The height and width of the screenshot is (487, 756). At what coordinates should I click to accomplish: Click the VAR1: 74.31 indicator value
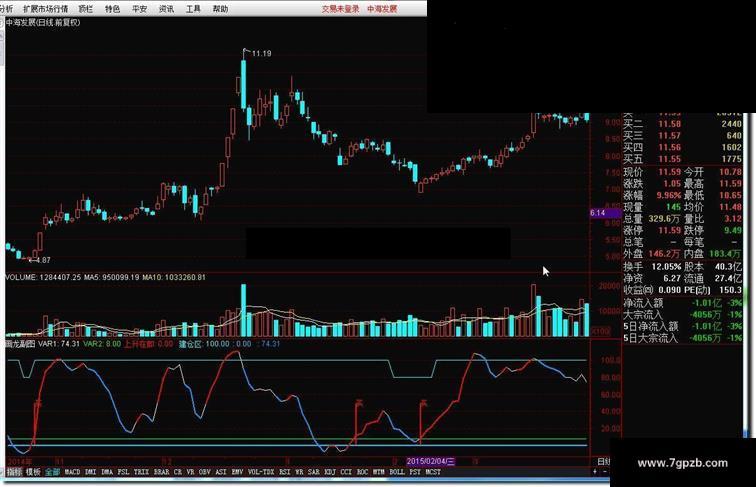pos(59,344)
